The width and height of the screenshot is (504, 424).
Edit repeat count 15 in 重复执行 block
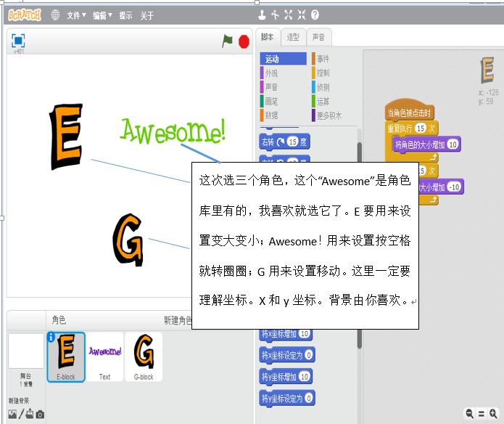421,129
